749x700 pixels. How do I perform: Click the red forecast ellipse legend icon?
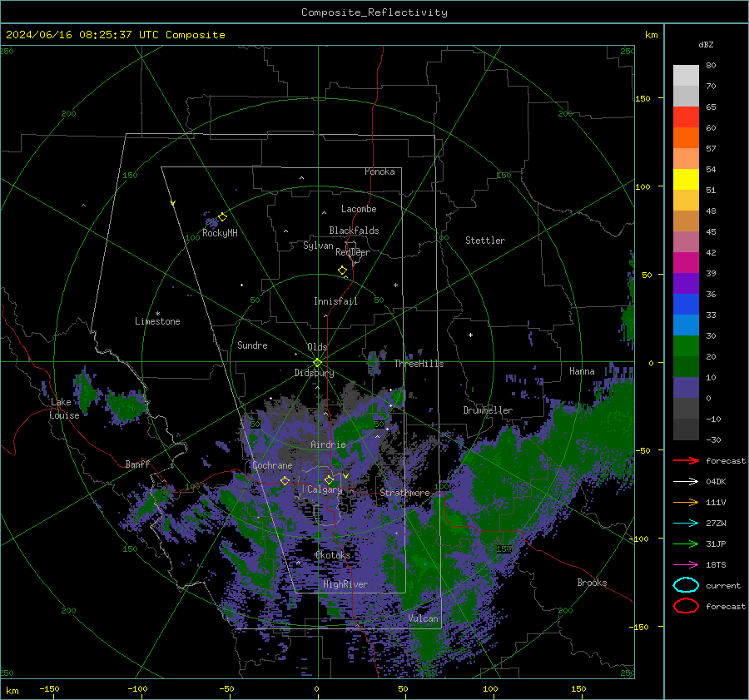click(686, 606)
